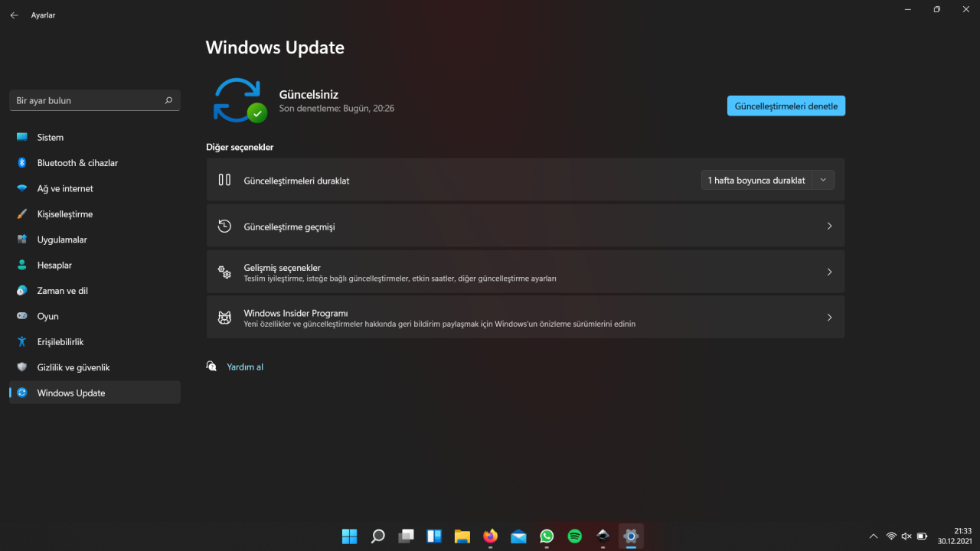Click the Bir ayar bulun search field

pyautogui.click(x=95, y=100)
